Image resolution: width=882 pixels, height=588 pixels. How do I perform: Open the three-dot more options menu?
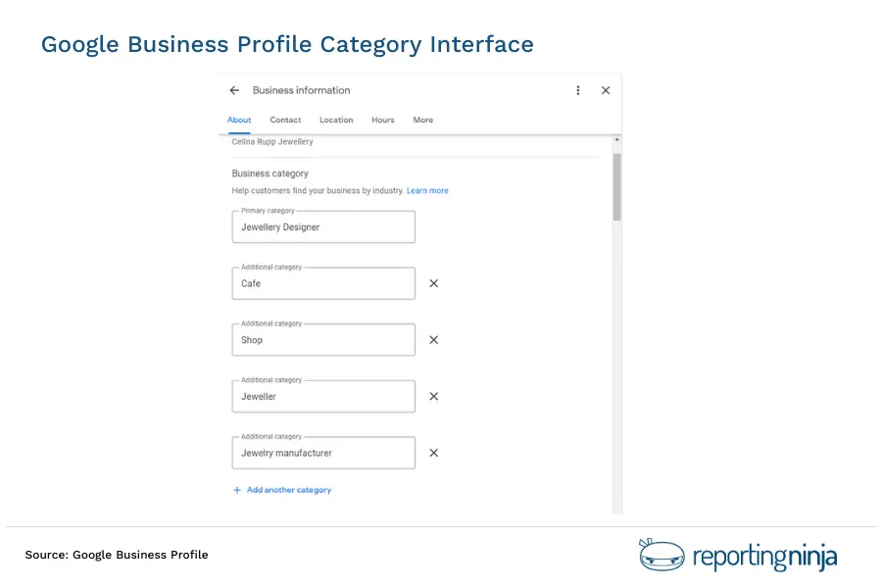577,90
